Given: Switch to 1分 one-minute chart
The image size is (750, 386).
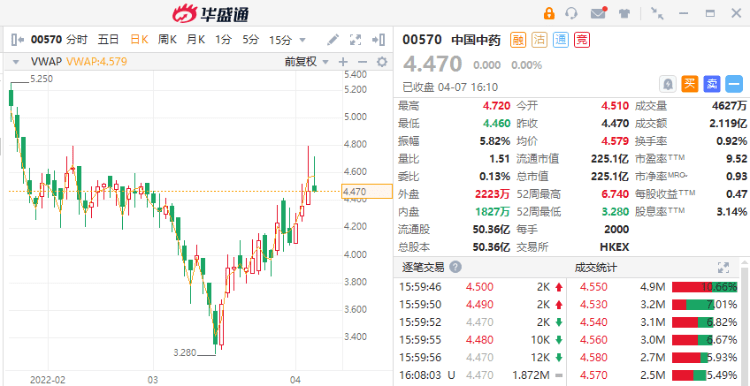Looking at the screenshot, I should (x=222, y=39).
